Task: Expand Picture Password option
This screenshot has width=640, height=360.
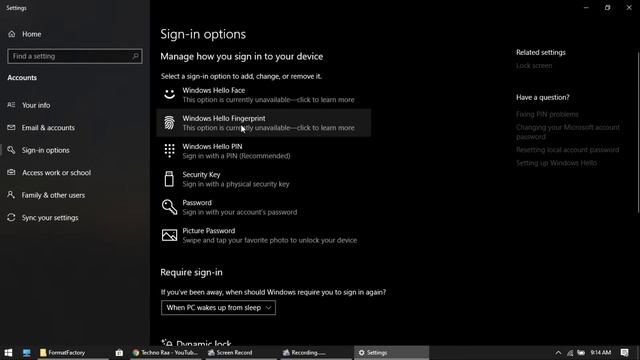Action: (x=264, y=236)
